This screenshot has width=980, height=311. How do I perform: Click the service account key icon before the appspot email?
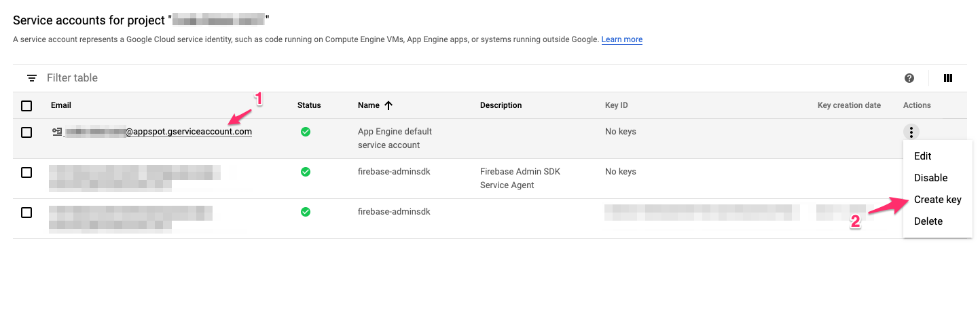click(x=58, y=132)
